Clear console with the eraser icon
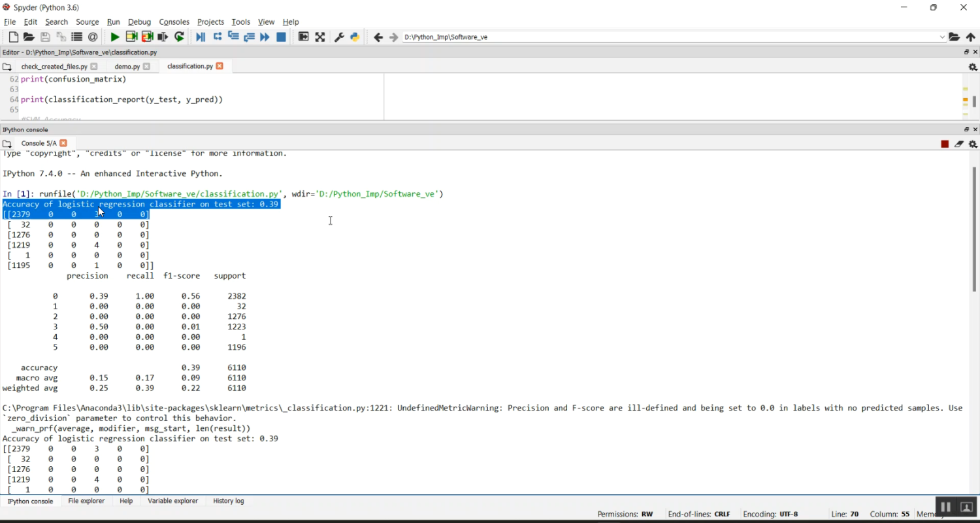Screen dimensions: 980x523 (958, 144)
